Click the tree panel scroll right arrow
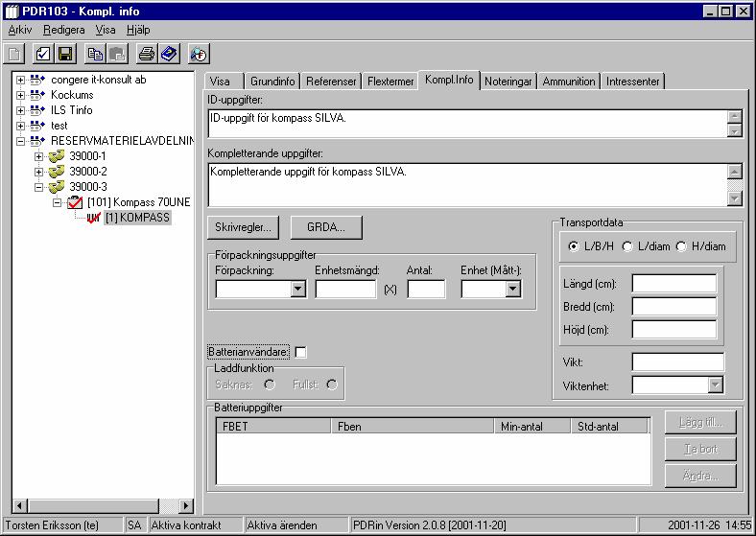The height and width of the screenshot is (536, 756). [186, 505]
